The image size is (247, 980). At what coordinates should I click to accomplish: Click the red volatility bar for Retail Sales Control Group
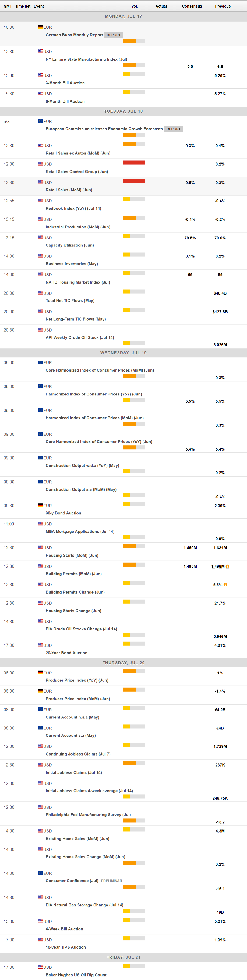[134, 162]
